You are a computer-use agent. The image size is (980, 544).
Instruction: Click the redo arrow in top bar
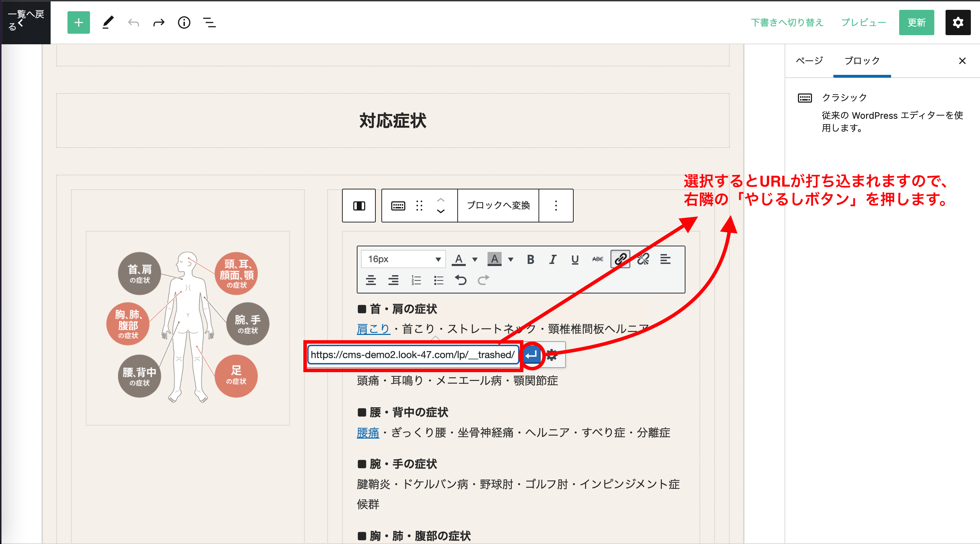(159, 22)
